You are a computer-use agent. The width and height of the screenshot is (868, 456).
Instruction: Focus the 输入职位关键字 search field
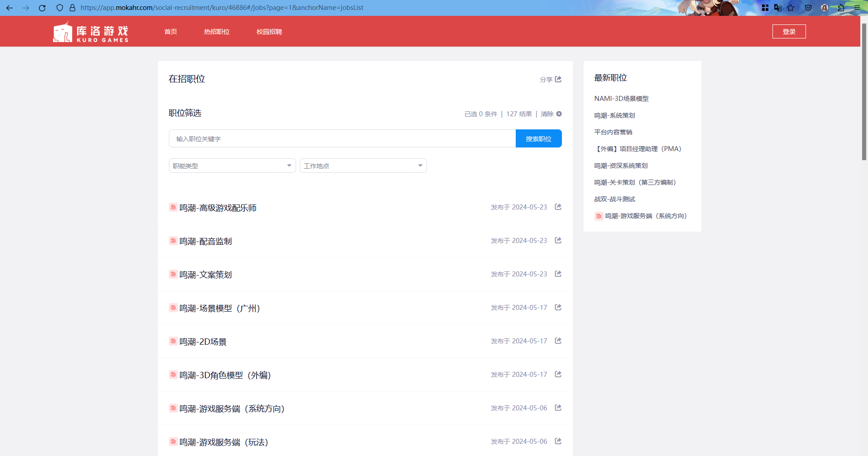(342, 138)
